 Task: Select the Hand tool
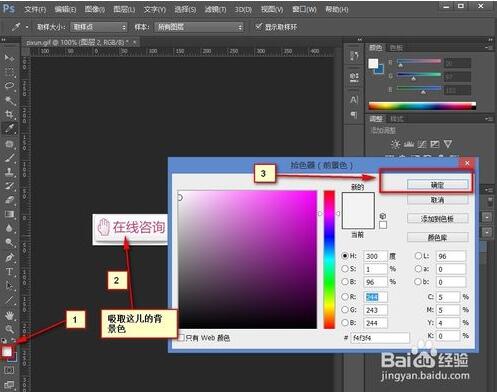(9, 315)
